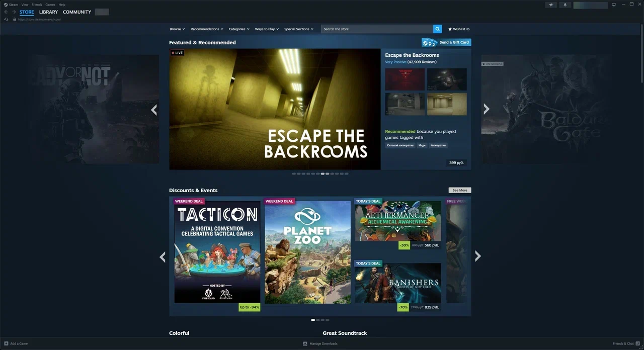This screenshot has width=644, height=350.
Task: Click the store URL address text
Action: point(39,20)
